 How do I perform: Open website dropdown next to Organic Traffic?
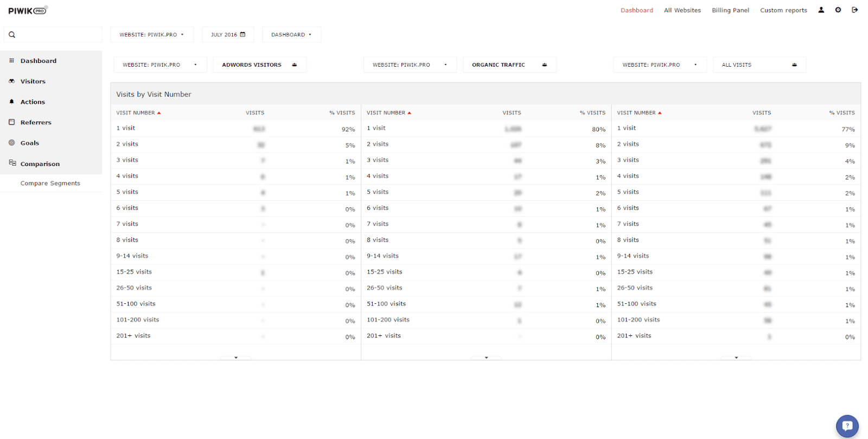(410, 65)
